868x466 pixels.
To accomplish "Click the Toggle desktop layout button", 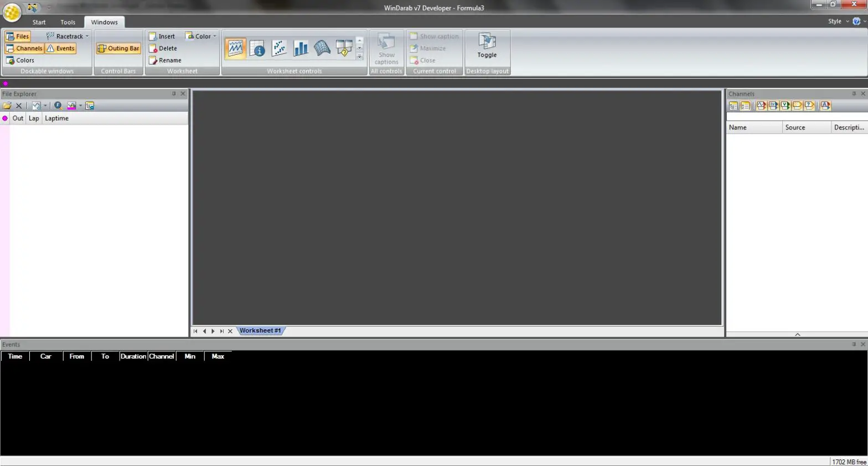I will (487, 45).
